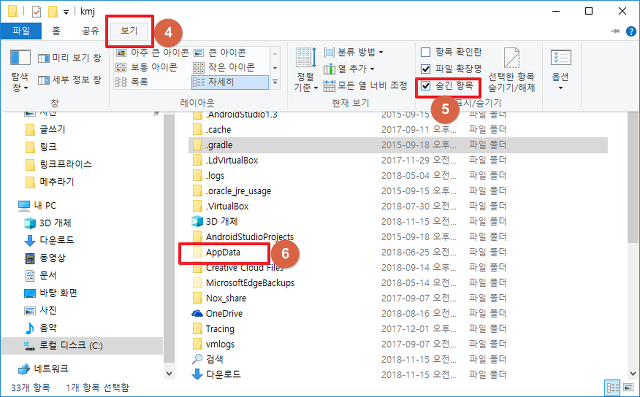The height and width of the screenshot is (397, 640).
Task: Select 큰 아이콘 layout
Action: click(220, 53)
